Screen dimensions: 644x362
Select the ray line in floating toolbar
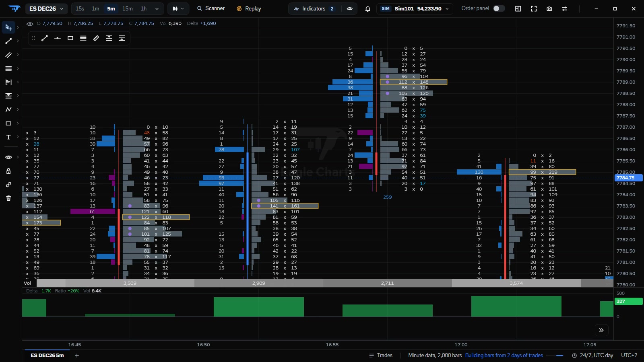tap(58, 38)
